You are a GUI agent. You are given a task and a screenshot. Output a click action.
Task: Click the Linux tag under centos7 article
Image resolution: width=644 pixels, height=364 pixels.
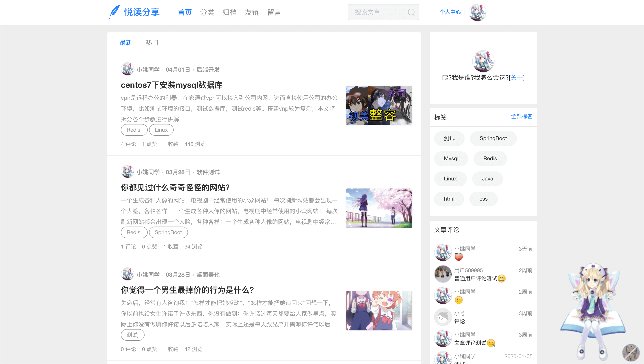click(161, 130)
